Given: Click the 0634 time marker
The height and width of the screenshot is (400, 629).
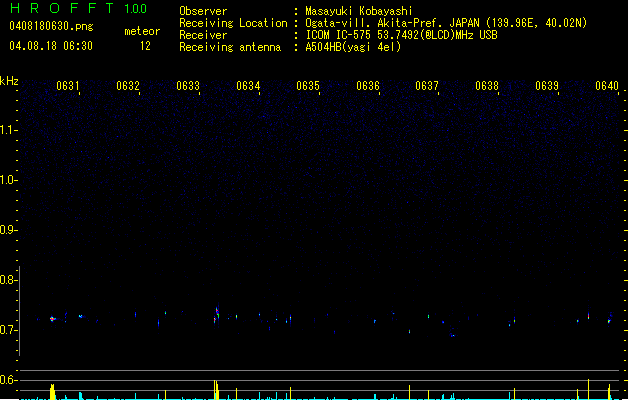Looking at the screenshot, I should click(x=248, y=86).
